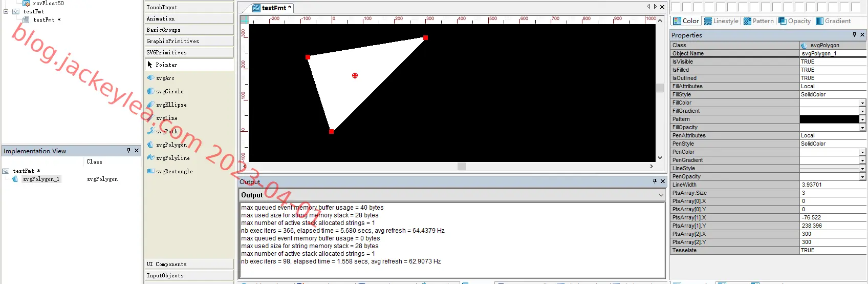
Task: Select testFmt * root in Implementation View
Action: point(26,171)
